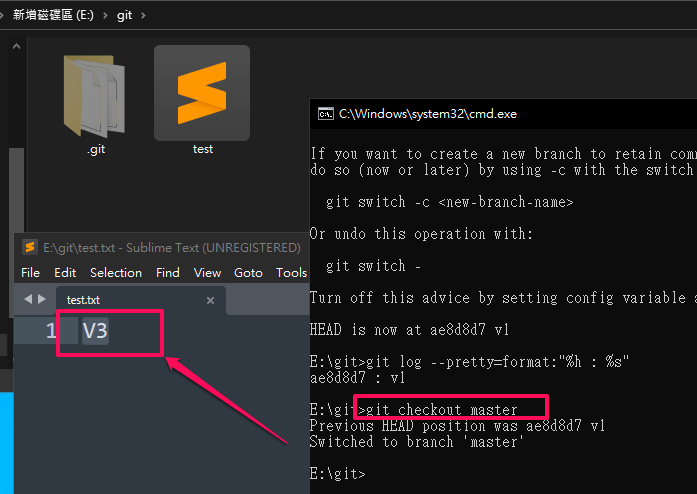Click the Sublime Text window title bar text
This screenshot has width=697, height=494.
click(172, 248)
